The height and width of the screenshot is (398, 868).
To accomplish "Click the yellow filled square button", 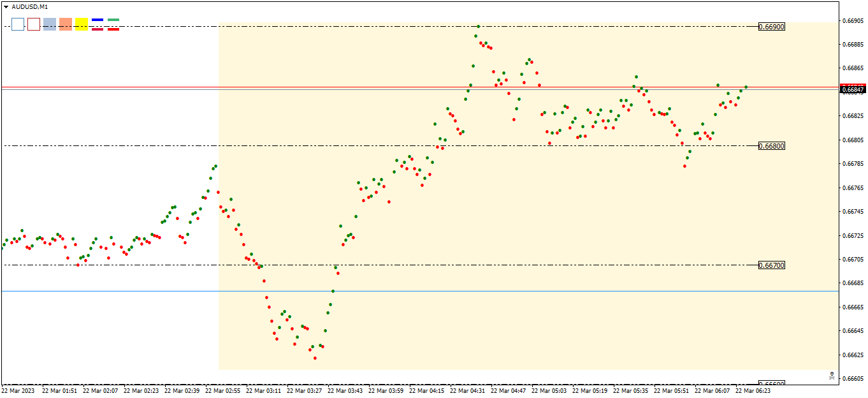I will point(81,24).
